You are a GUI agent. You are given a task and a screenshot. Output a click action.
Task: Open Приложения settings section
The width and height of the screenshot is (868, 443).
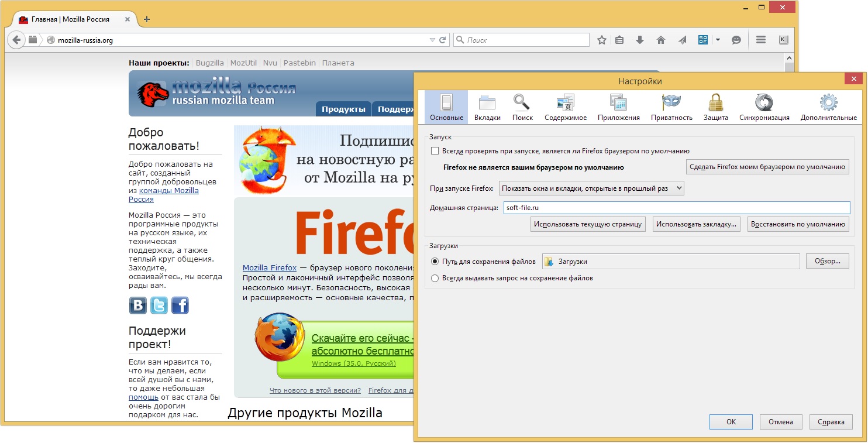(x=619, y=107)
